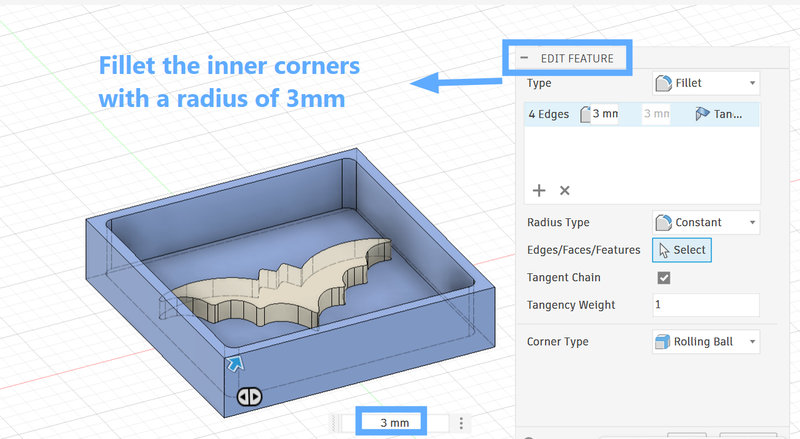Open the Corner Type dropdown showing Rolling Ball
800x439 pixels.
pyautogui.click(x=706, y=342)
